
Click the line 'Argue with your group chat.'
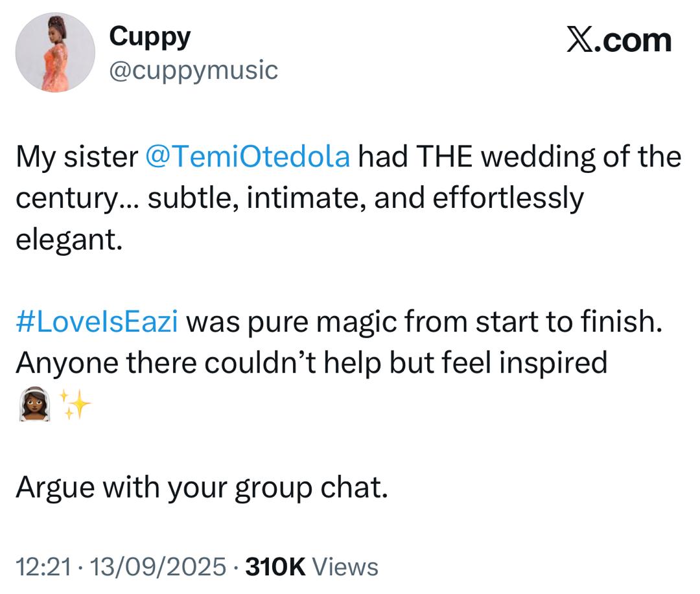pos(202,487)
